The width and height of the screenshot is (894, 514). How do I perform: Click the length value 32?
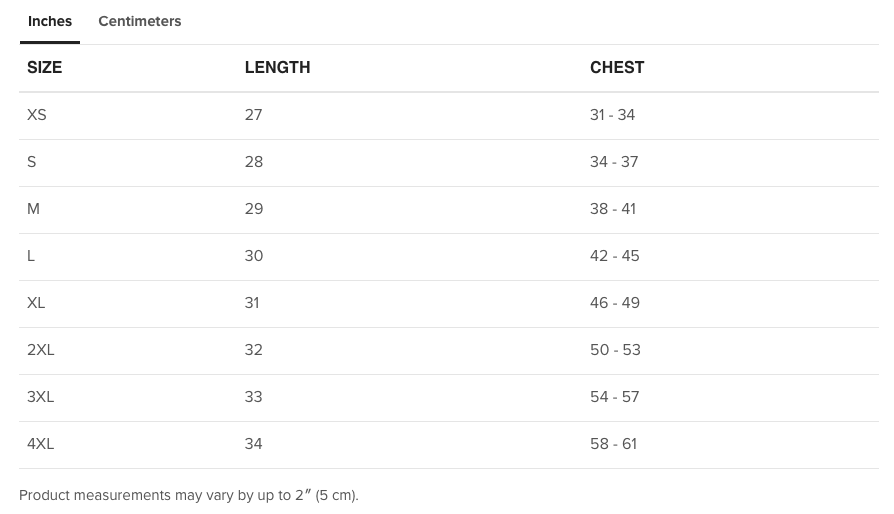[x=254, y=350]
